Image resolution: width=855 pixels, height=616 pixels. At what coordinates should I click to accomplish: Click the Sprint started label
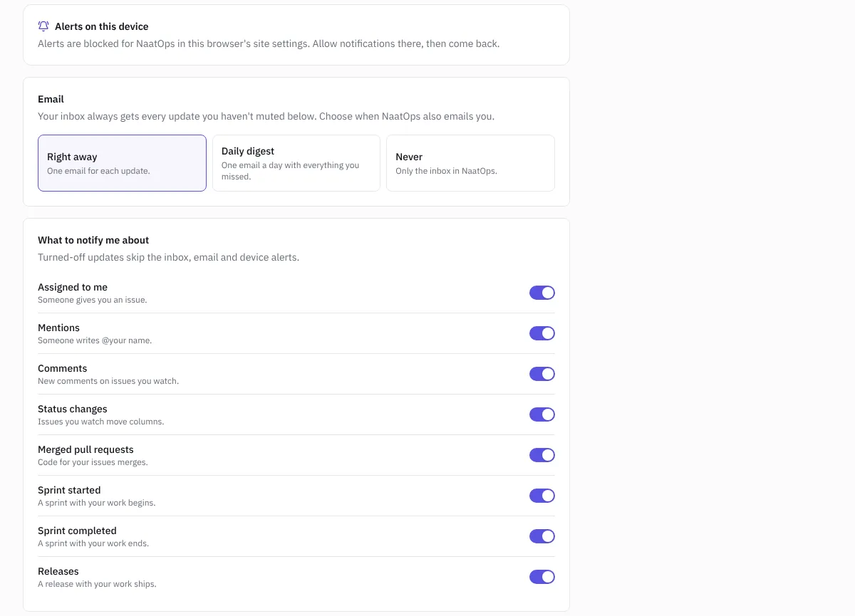point(69,490)
